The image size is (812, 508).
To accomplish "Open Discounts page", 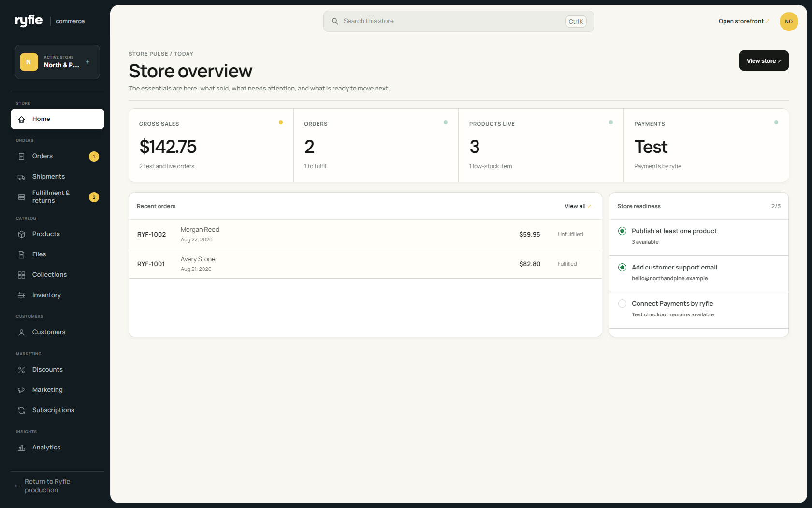I will coord(58,370).
